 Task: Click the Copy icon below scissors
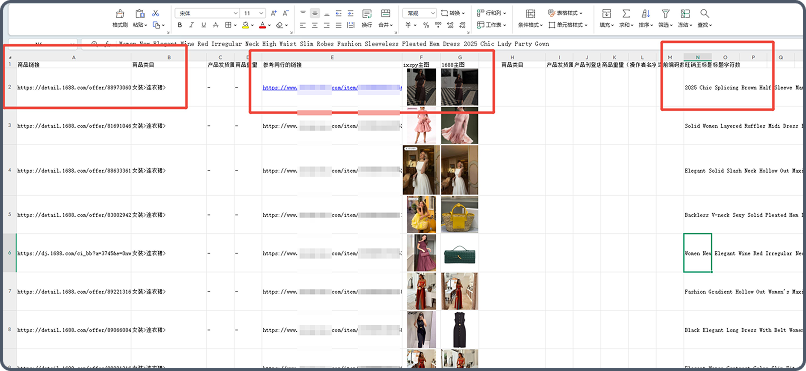pyautogui.click(x=156, y=24)
